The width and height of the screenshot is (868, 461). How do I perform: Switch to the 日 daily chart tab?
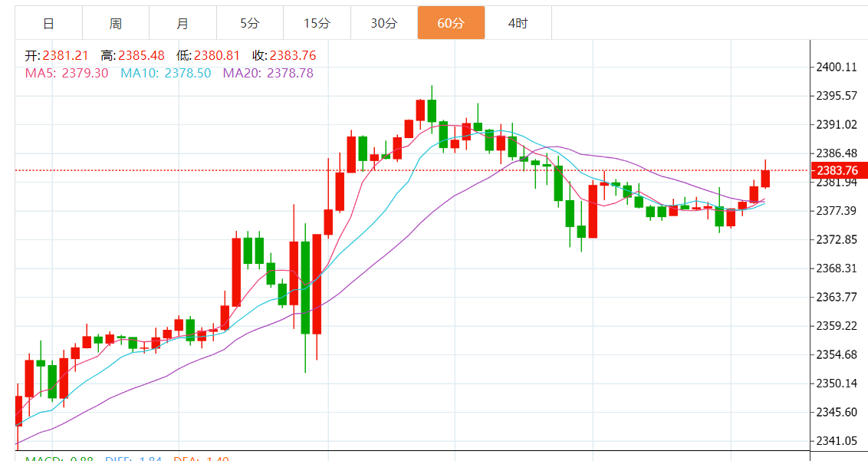coord(49,23)
